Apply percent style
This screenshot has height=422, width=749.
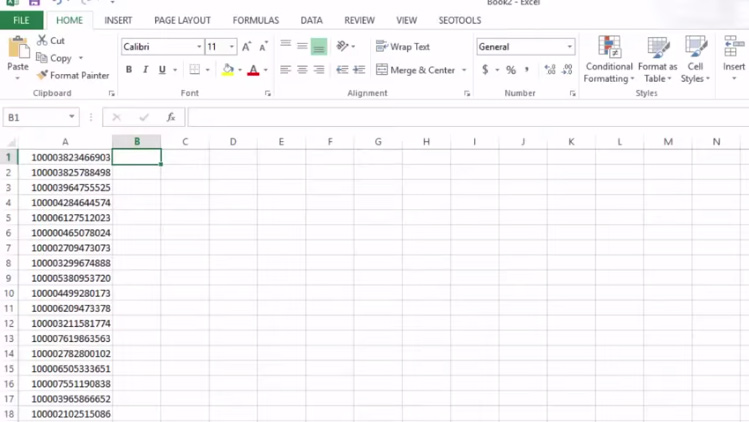click(x=511, y=70)
